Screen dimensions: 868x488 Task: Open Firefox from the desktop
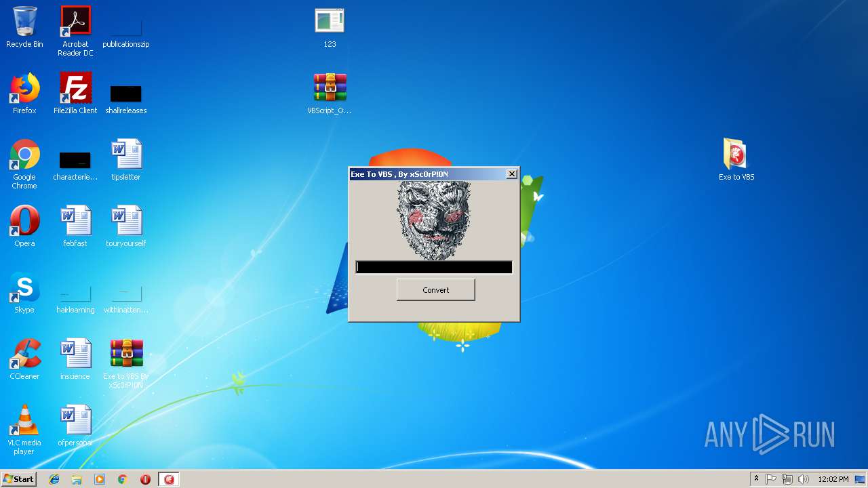(x=24, y=94)
